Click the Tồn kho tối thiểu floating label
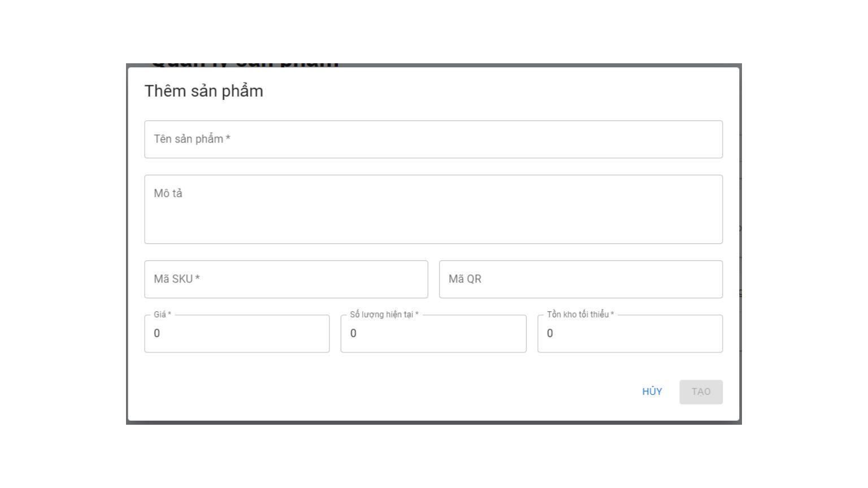The width and height of the screenshot is (868, 488). [x=580, y=315]
